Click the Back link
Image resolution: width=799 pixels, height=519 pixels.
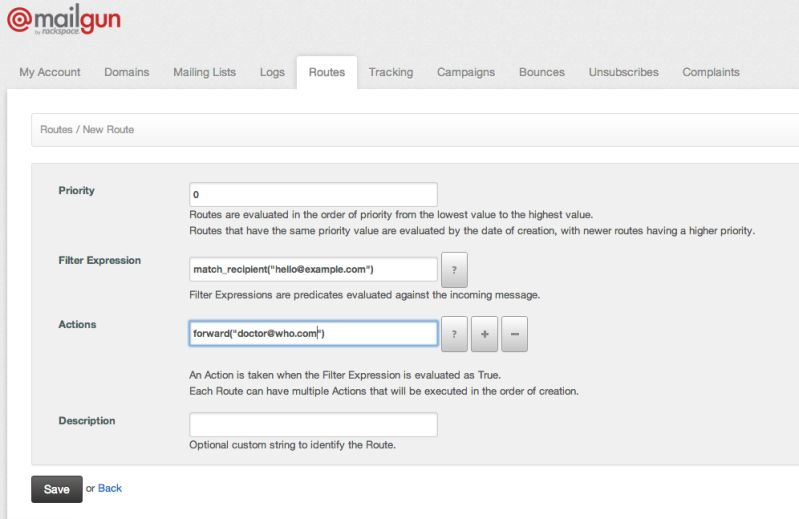pos(110,488)
